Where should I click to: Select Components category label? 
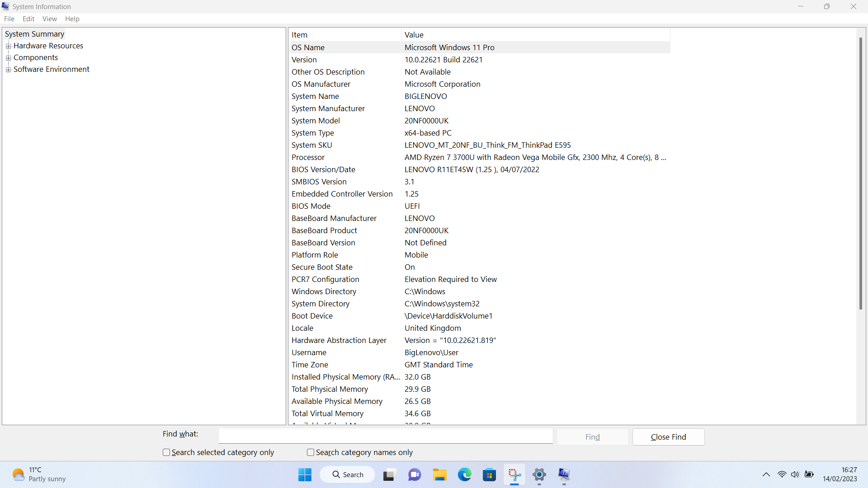coord(36,57)
